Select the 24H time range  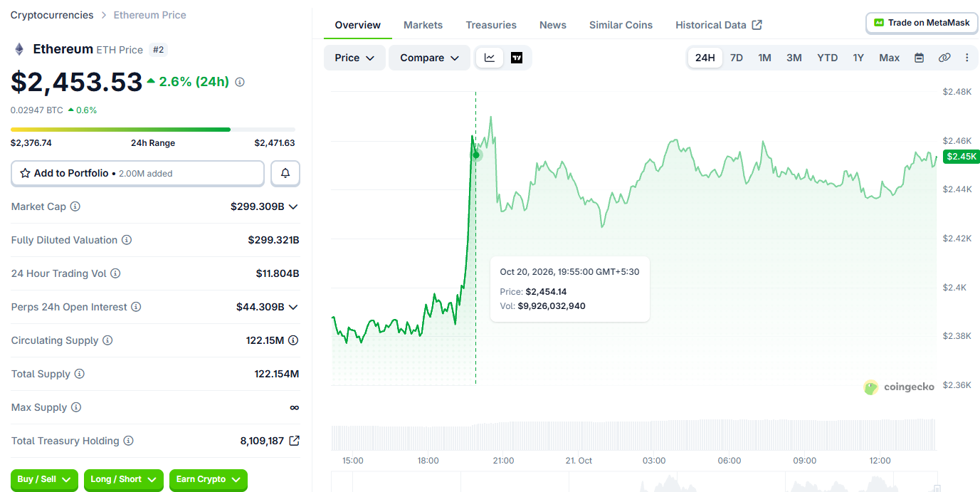point(705,58)
